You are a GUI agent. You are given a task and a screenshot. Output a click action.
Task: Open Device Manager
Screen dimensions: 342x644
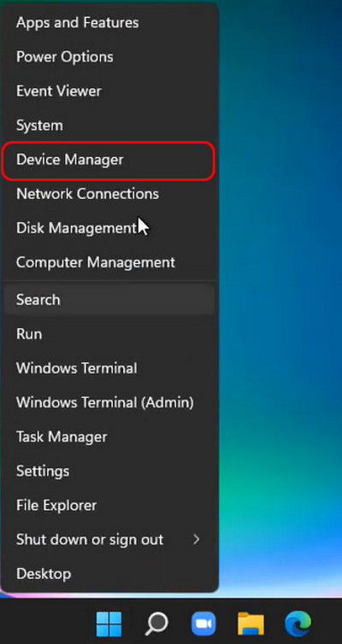[x=109, y=161]
